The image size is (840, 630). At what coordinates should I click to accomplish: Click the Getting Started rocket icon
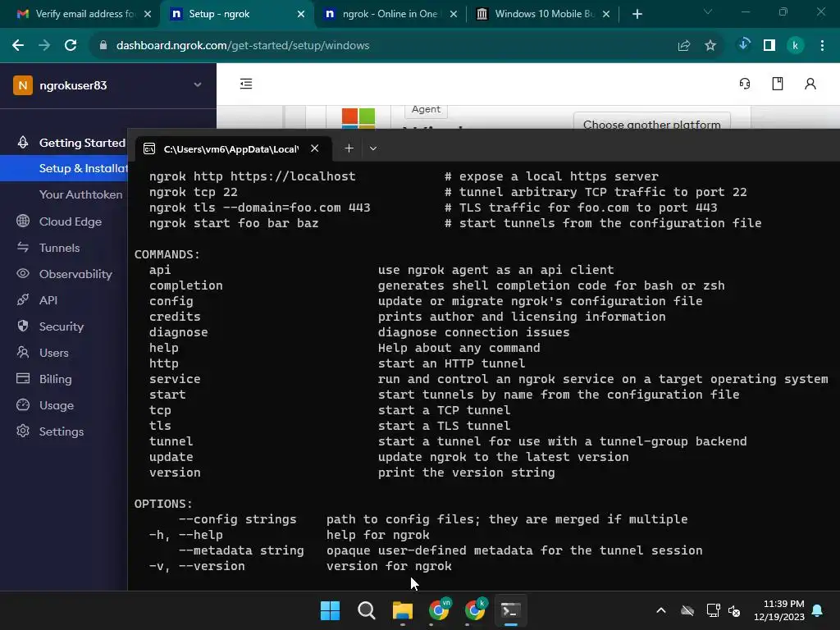click(x=23, y=143)
